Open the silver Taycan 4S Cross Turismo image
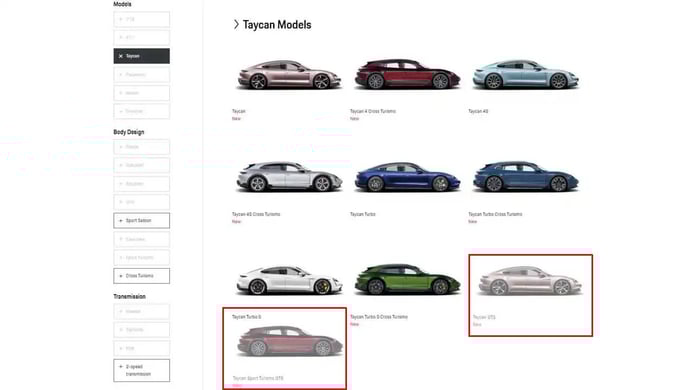Screen dimensions: 694x390 click(289, 177)
